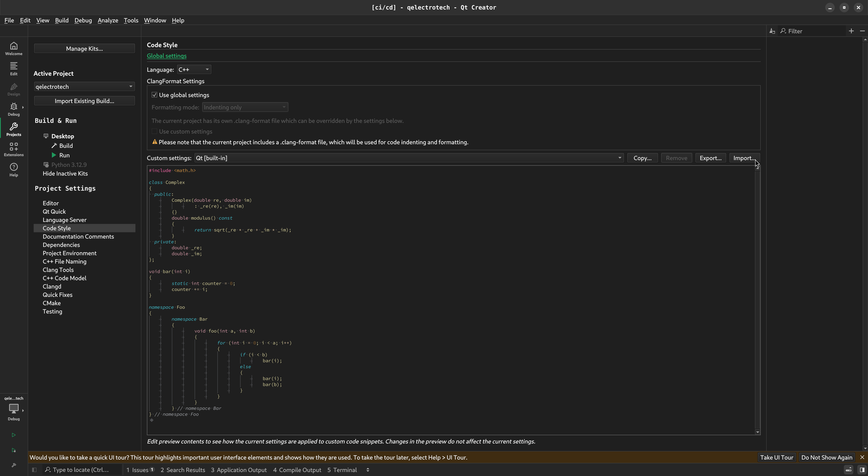Click Take UI Tour button
This screenshot has width=868, height=476.
(776, 457)
